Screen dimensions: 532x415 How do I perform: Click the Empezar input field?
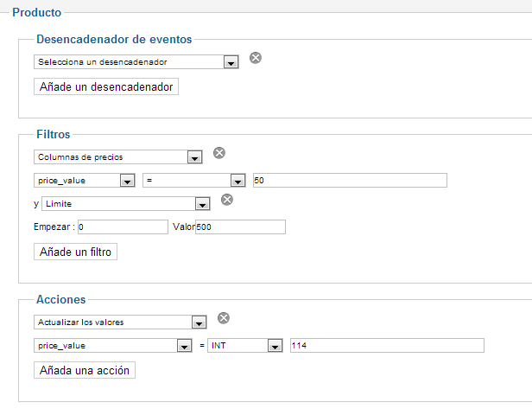[x=123, y=227]
